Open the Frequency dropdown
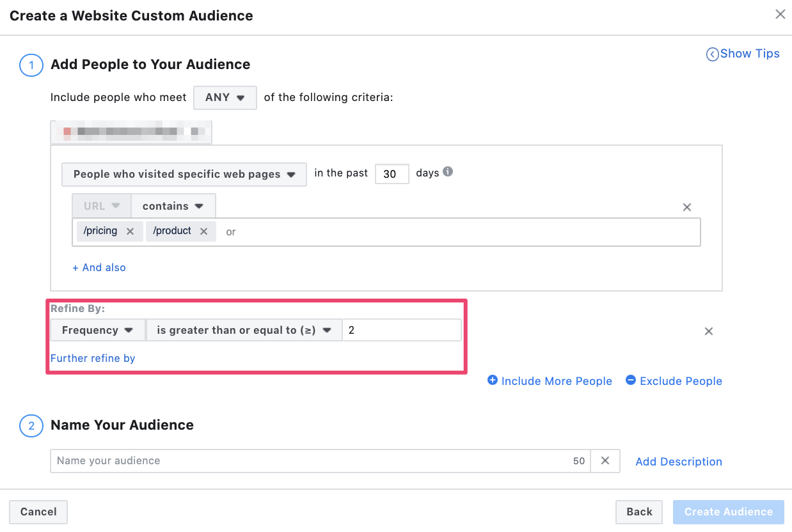This screenshot has width=792, height=532. click(97, 330)
